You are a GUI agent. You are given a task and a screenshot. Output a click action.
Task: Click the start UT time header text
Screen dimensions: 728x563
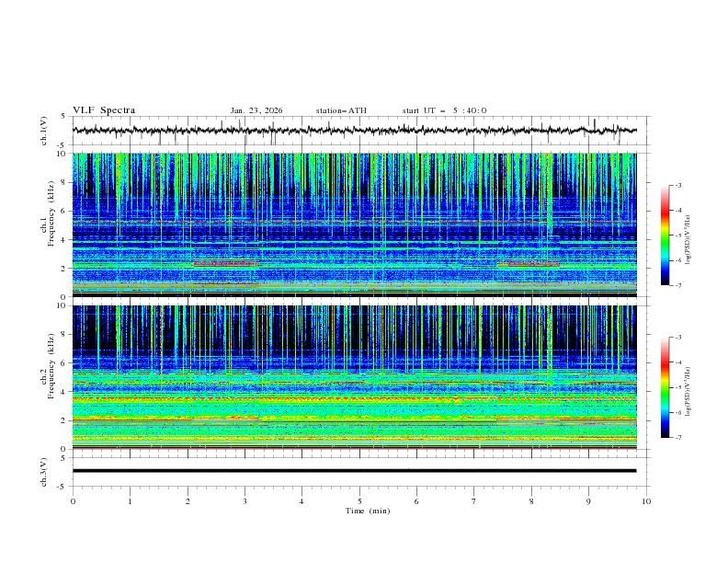tap(444, 110)
